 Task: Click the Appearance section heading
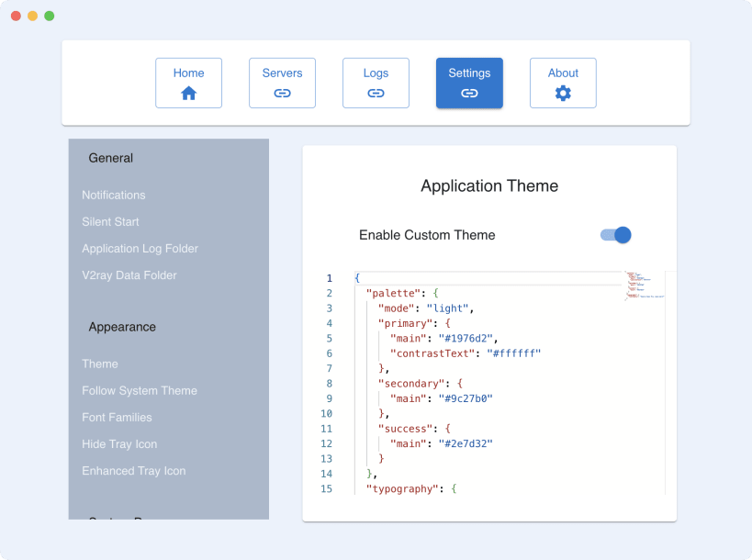point(122,327)
